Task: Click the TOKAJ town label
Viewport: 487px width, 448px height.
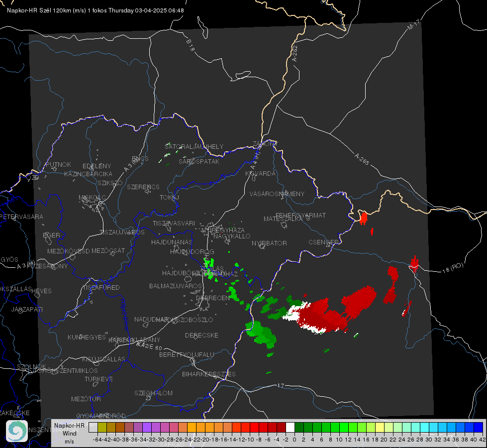Action: (169, 198)
